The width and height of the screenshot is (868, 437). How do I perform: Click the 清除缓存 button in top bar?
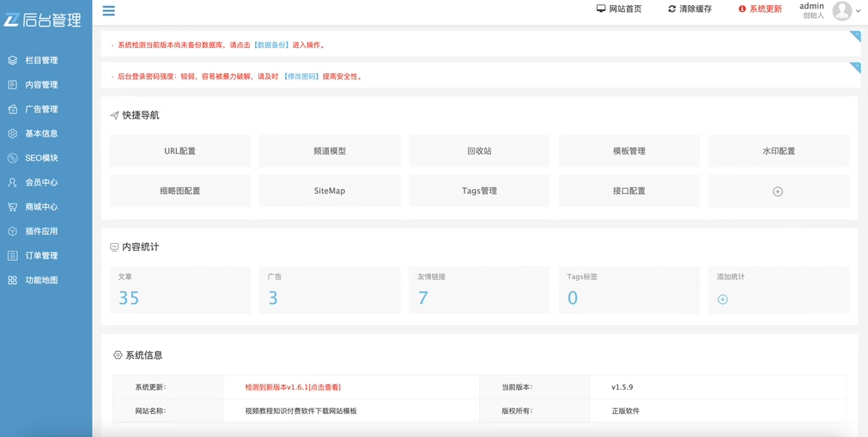click(689, 9)
